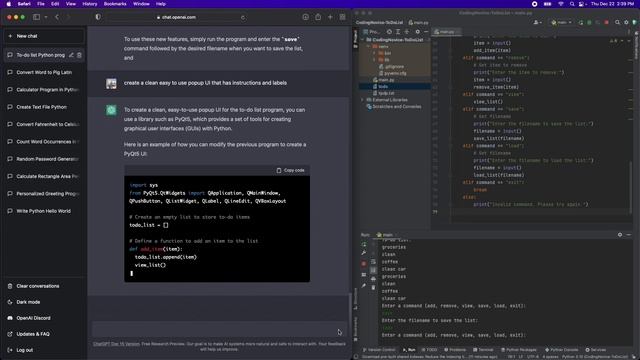This screenshot has height=360, width=640.
Task: Click the chat.openai.com address bar
Action: (x=176, y=18)
